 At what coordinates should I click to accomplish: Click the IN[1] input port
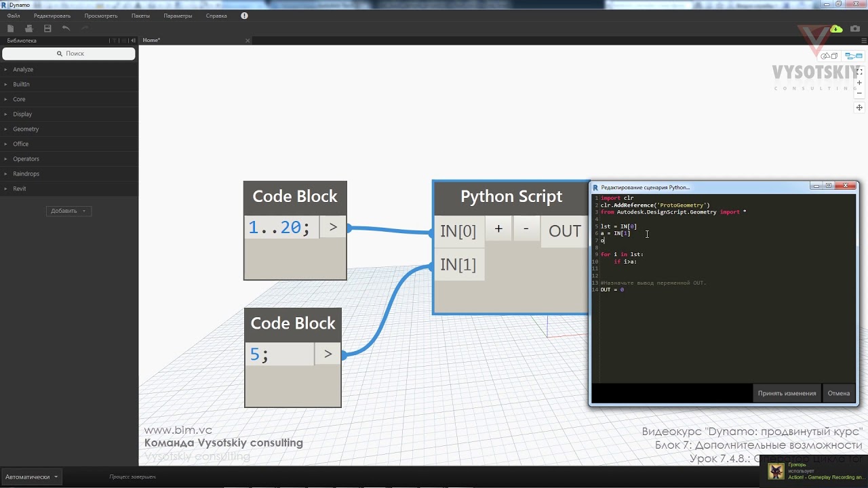click(x=458, y=264)
